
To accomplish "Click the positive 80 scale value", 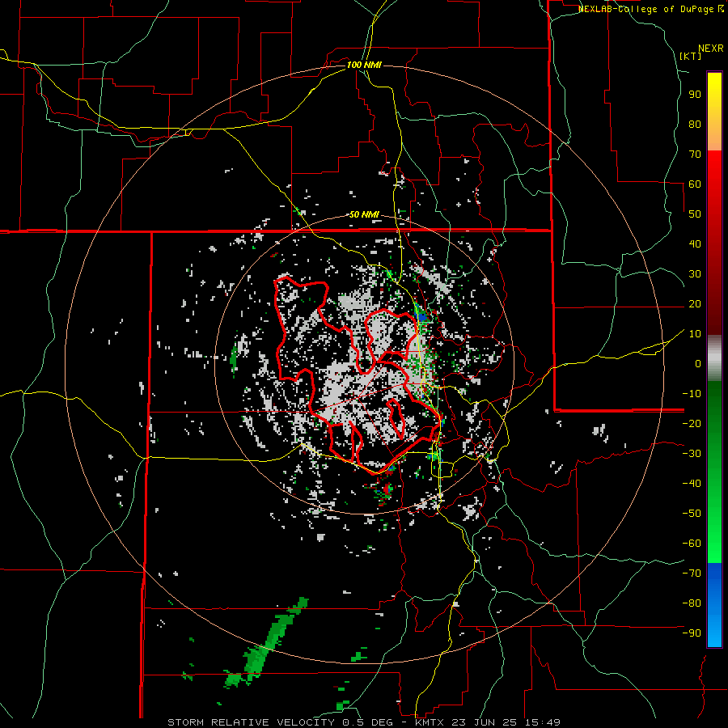I will (695, 124).
